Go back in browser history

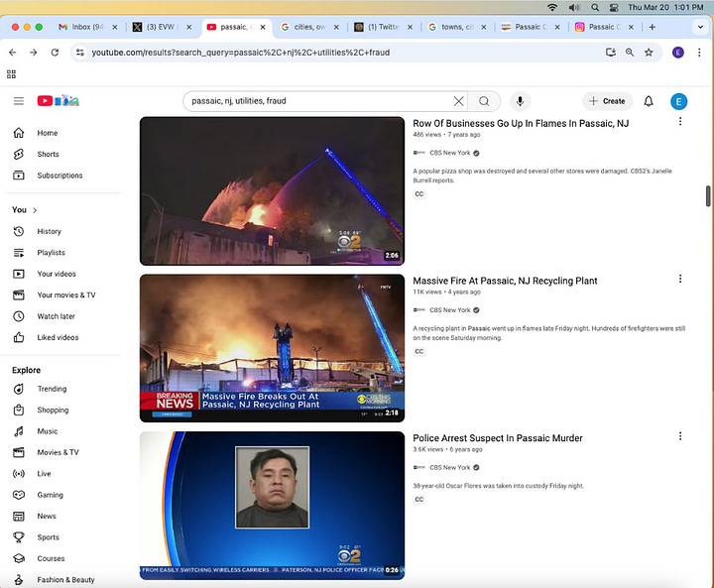point(12,53)
